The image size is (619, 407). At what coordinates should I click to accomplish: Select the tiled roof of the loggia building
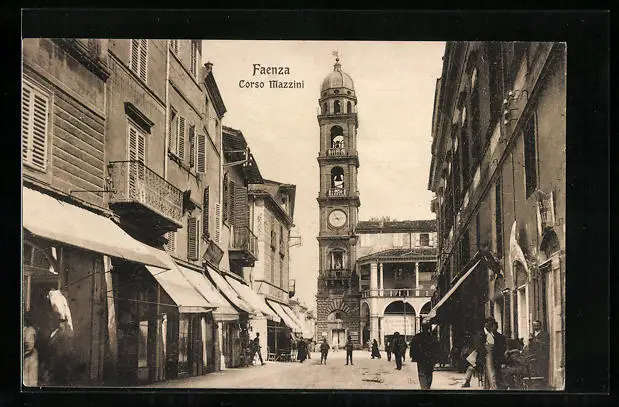(396, 226)
